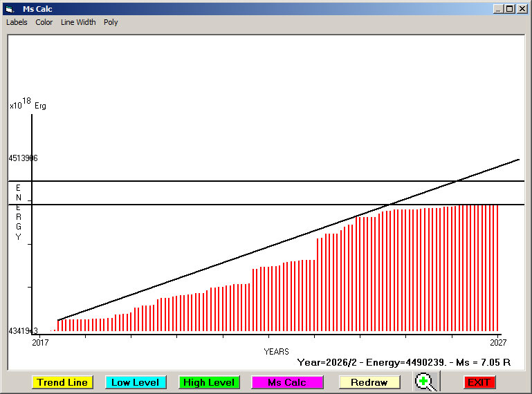Minimize the Ms Calc window
Image resolution: width=532 pixels, height=394 pixels.
tap(498, 9)
